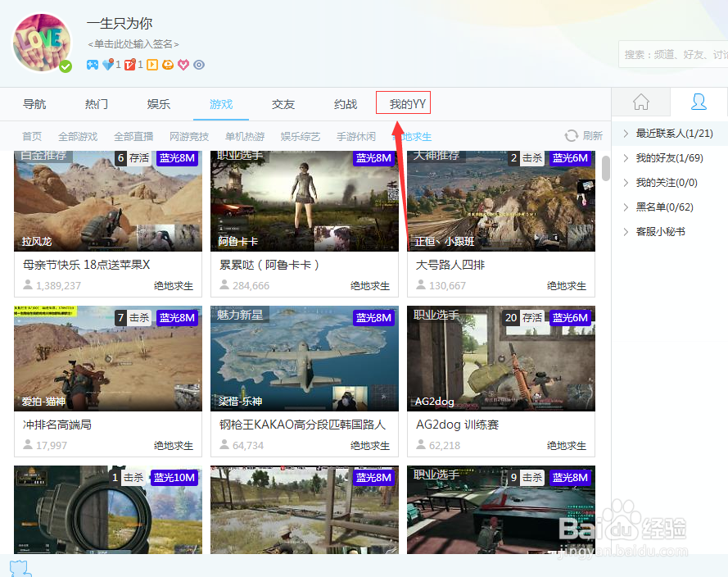Open the 导航 tab
728x577 pixels.
(34, 104)
